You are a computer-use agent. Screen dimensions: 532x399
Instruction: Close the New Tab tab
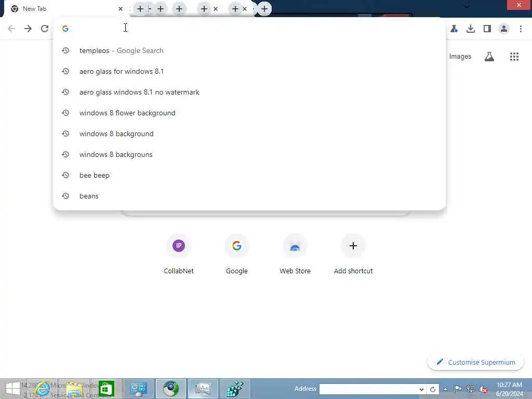121,9
